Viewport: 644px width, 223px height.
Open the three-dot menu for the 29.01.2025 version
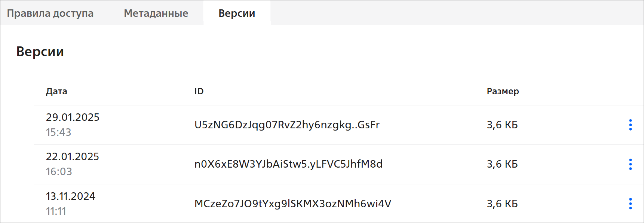630,125
